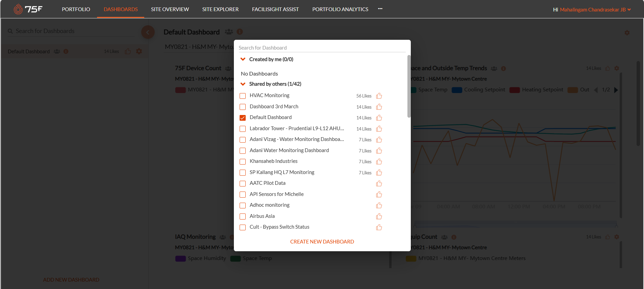The image size is (644, 289).
Task: Like the Labrador Tower dashboard
Action: tap(379, 129)
